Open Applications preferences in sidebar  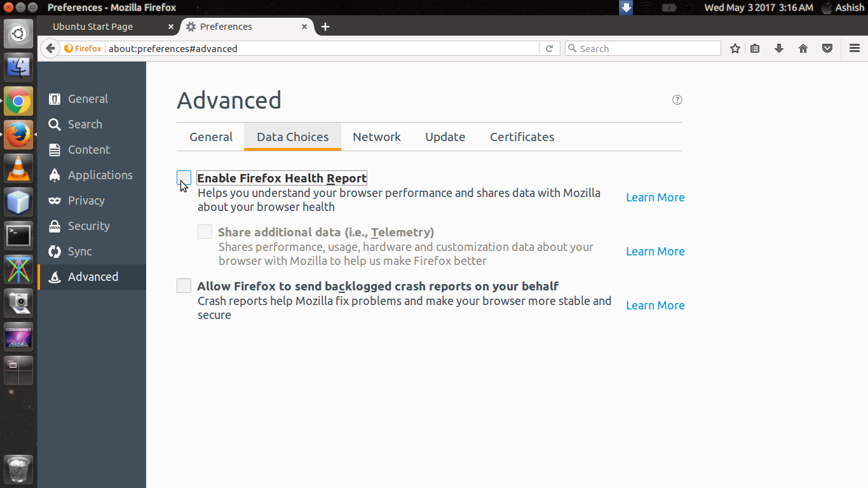[x=92, y=175]
